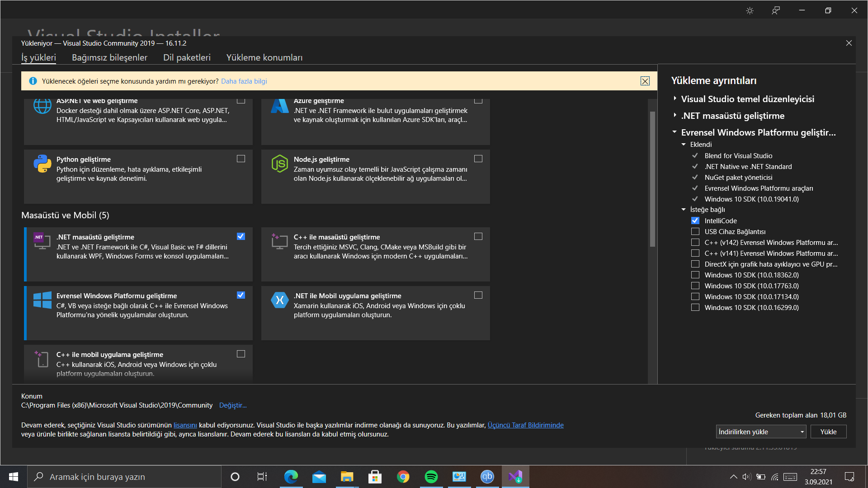
Task: Click the Python development workload icon
Action: pyautogui.click(x=42, y=164)
